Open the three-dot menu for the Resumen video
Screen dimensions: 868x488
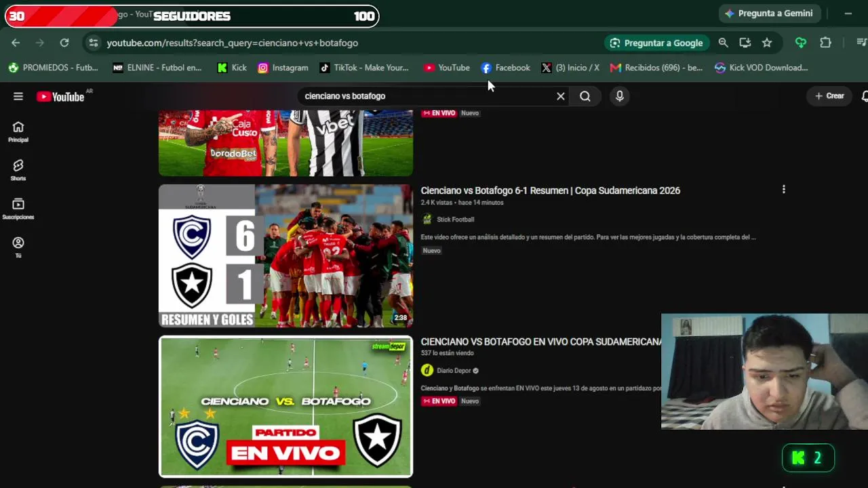pyautogui.click(x=784, y=190)
